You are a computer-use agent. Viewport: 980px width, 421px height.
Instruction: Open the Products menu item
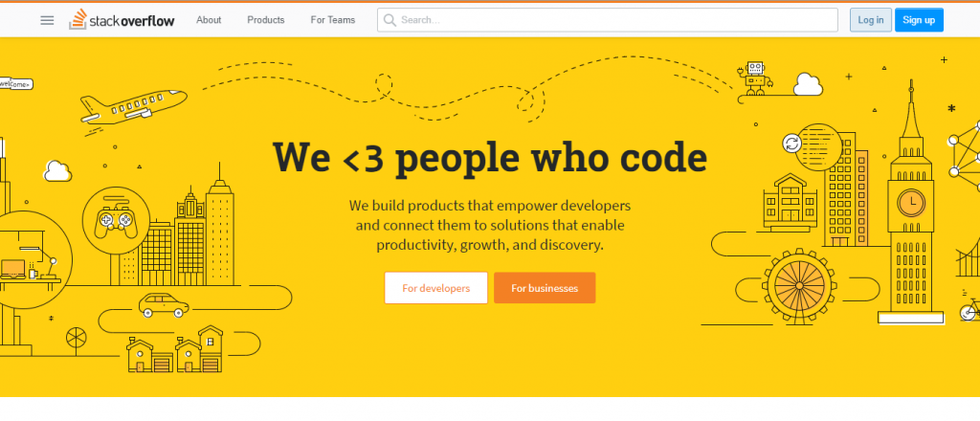266,20
